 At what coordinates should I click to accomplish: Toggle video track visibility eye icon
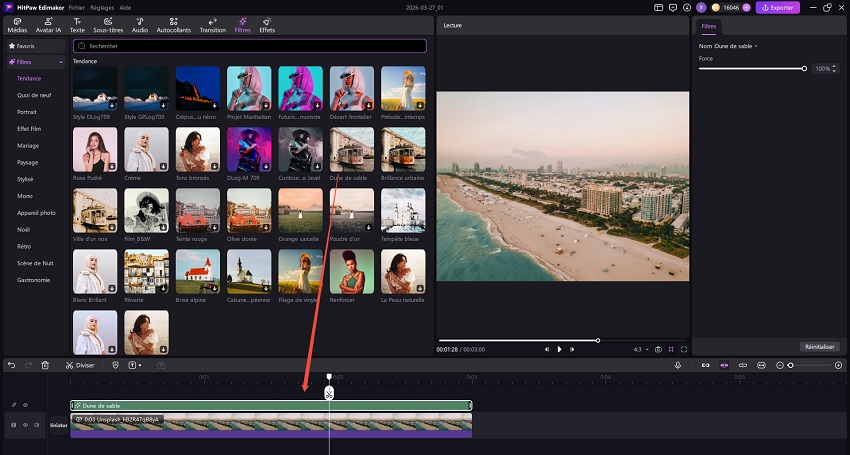point(25,425)
